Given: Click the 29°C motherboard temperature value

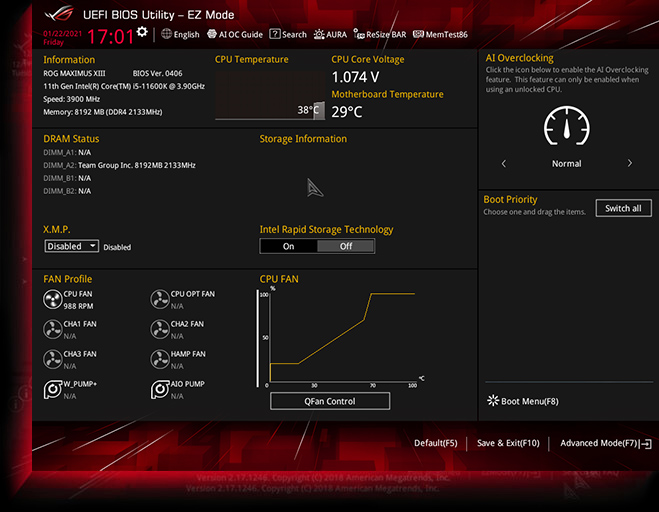Looking at the screenshot, I should point(347,112).
